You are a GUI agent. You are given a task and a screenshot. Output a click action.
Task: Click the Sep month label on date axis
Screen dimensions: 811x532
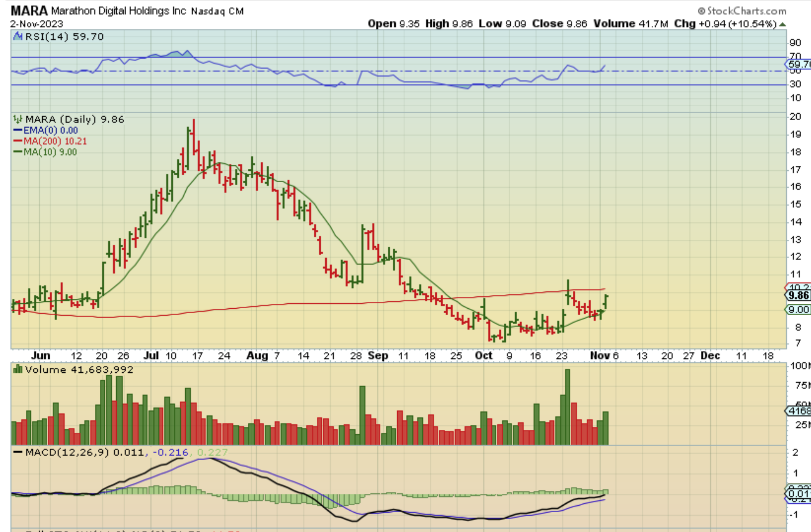378,355
